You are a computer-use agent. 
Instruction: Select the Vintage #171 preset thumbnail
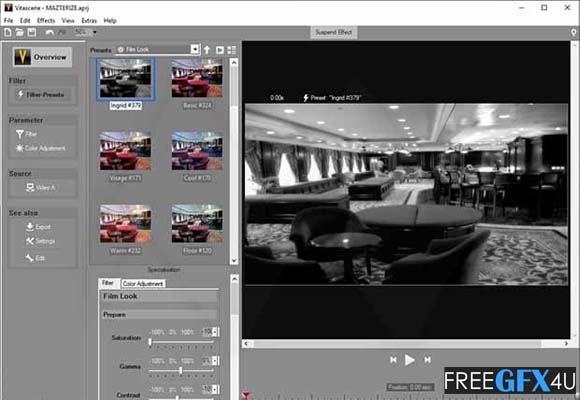pyautogui.click(x=125, y=151)
